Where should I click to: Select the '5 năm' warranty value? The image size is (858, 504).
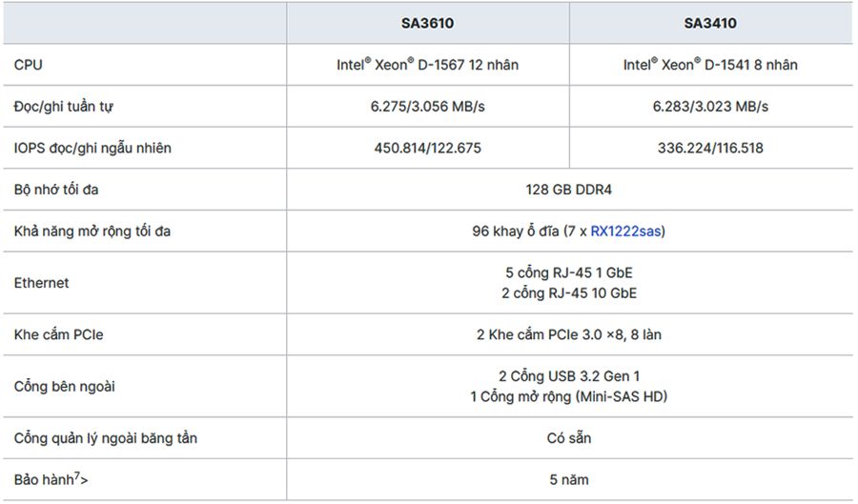(x=568, y=479)
